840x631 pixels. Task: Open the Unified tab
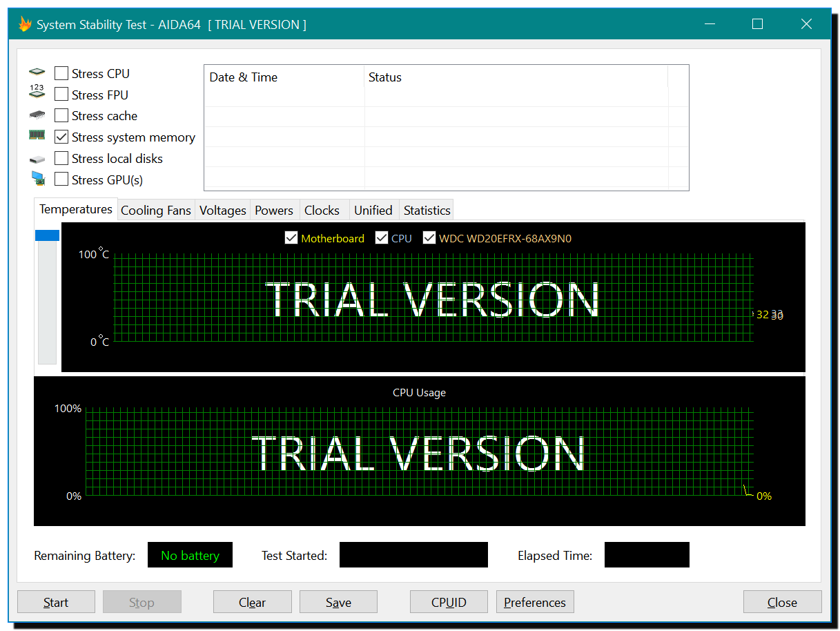coord(373,211)
